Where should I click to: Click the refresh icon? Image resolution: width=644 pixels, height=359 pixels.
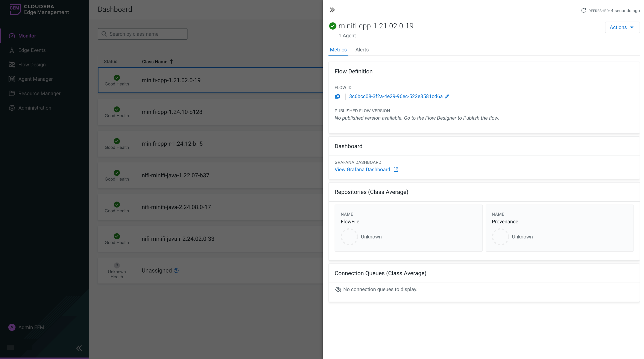(583, 11)
